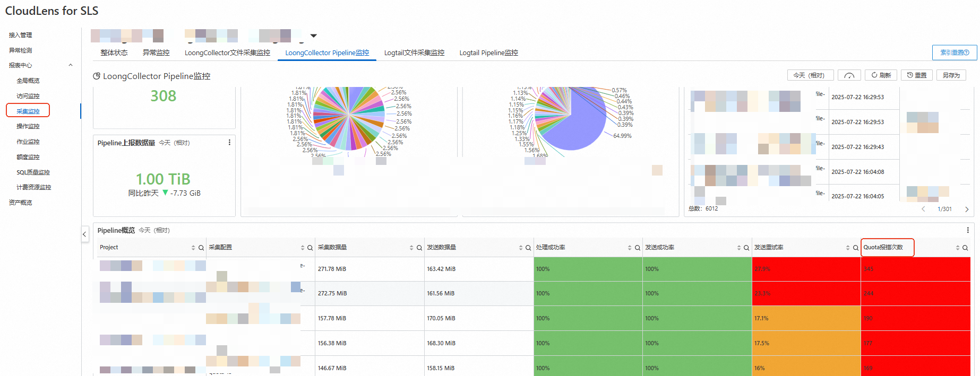Search within the Quota报错次数 column
980x376 pixels.
[965, 248]
